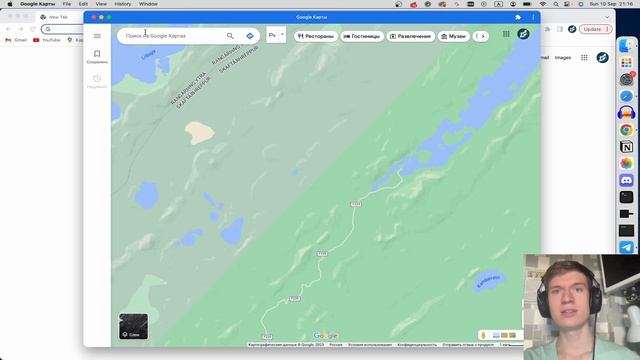Open the Apple menu
Screen dimensions: 640x360
[x=9, y=4]
